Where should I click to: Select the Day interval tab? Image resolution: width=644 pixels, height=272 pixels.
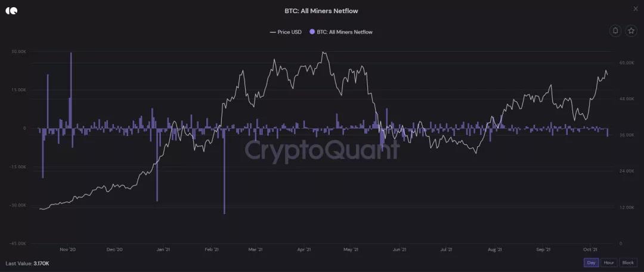591,262
